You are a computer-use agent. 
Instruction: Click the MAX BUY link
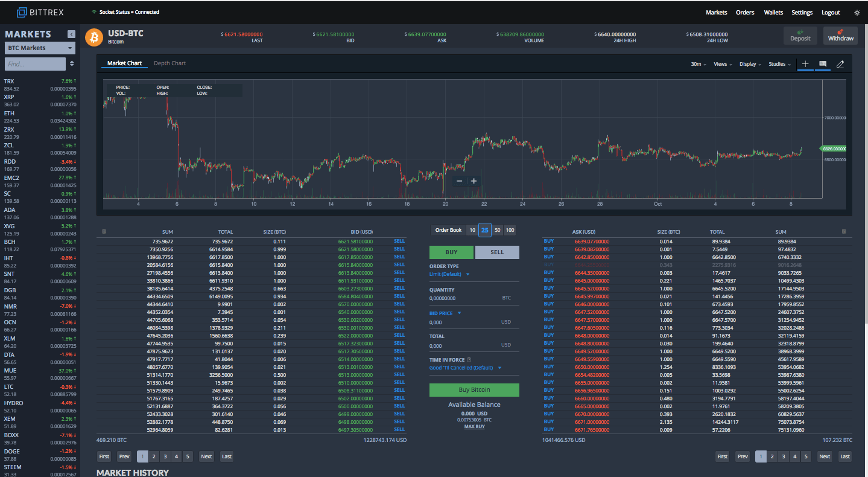(474, 426)
